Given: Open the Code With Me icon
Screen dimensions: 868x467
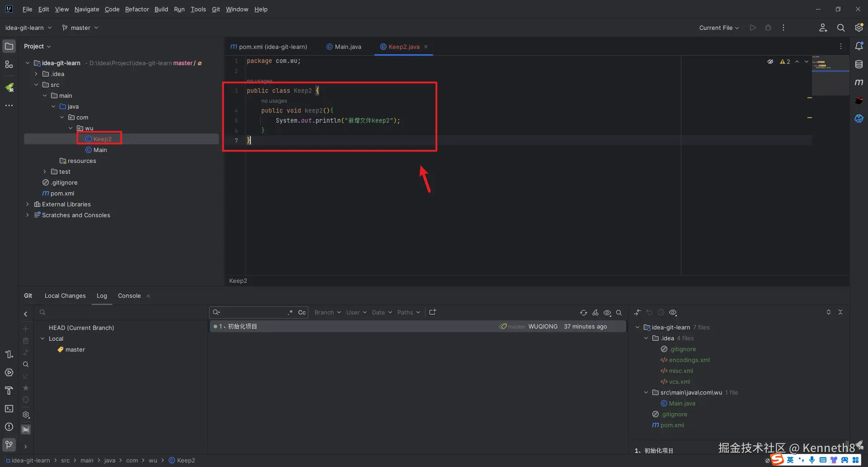Looking at the screenshot, I should 823,28.
